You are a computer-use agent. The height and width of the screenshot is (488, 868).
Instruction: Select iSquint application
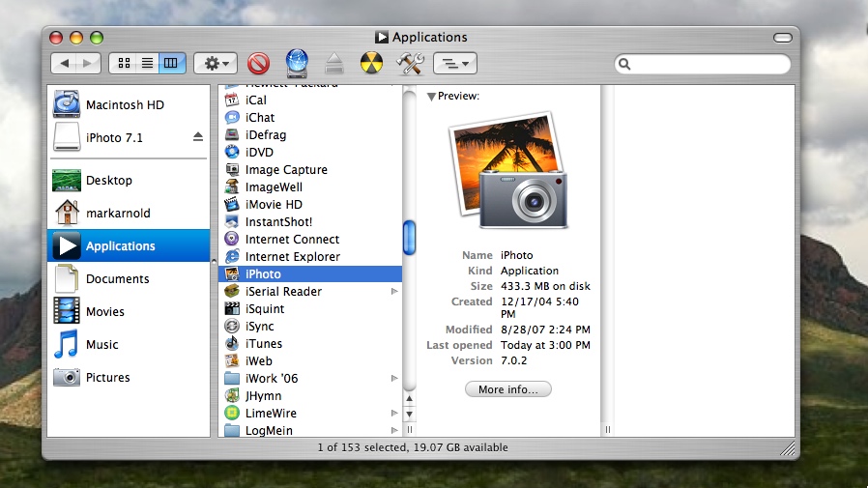310,308
